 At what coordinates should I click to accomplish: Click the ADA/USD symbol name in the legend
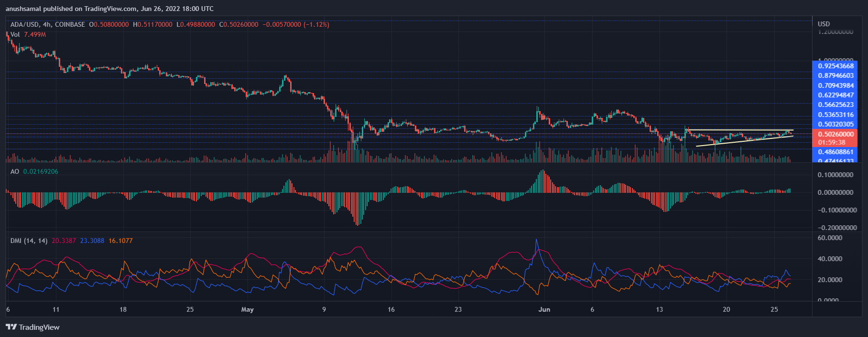(25, 24)
